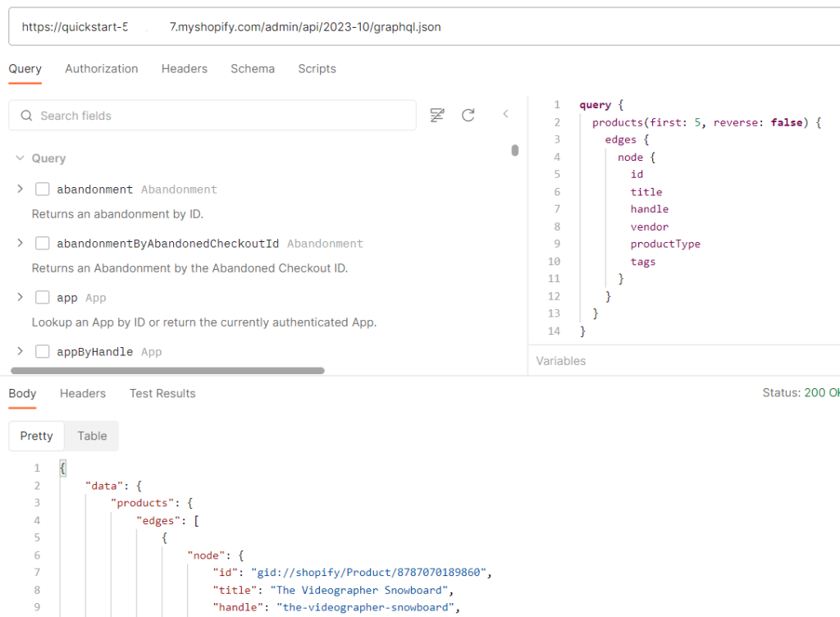840x617 pixels.
Task: Expand the appByHandle field arrow
Action: pos(20,352)
